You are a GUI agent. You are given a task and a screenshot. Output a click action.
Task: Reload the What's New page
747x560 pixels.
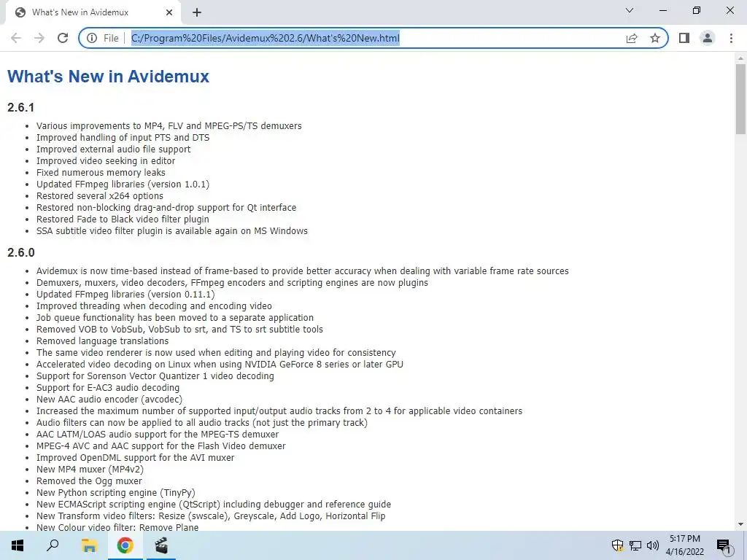point(63,38)
